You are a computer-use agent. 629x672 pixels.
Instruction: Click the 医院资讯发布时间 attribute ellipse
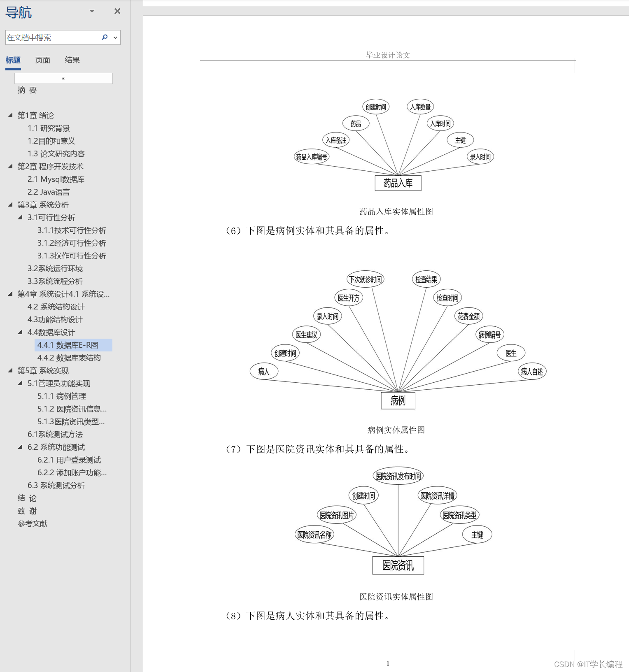398,476
